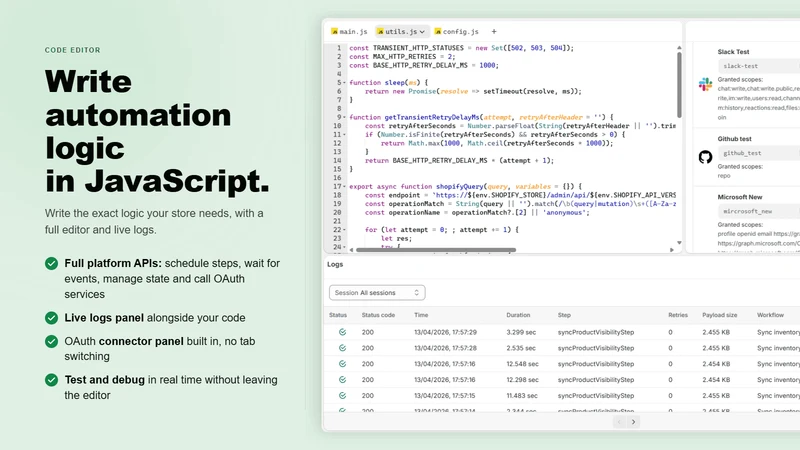
Task: Switch to the utils.js tab
Action: (402, 32)
